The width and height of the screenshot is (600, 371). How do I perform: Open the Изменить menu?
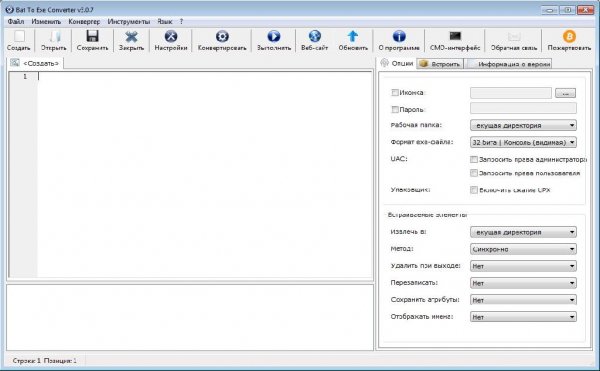click(x=46, y=22)
